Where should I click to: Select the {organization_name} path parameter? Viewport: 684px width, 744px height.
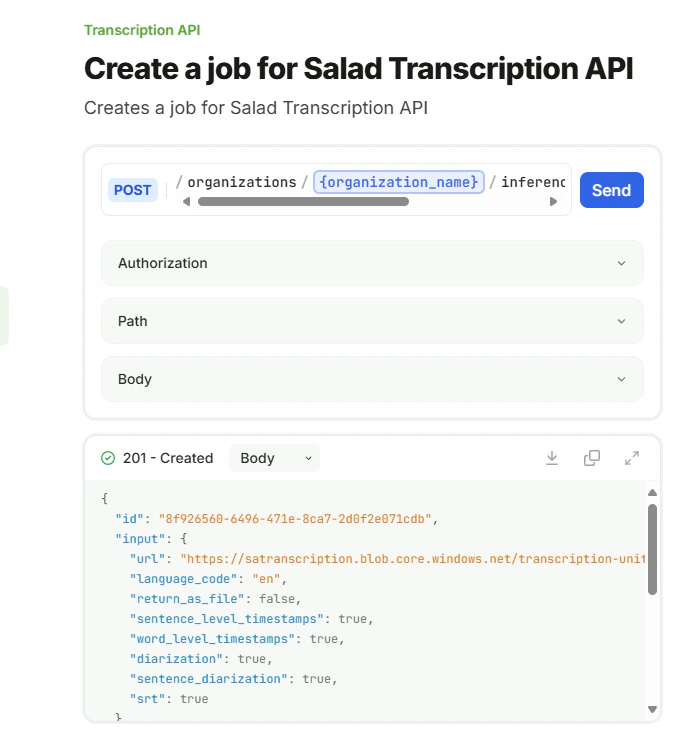tap(398, 182)
